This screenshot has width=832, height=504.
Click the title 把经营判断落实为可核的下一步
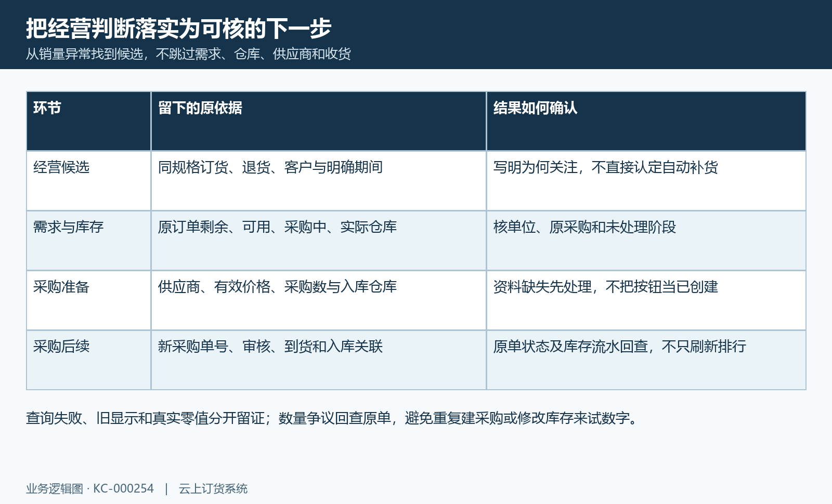click(x=178, y=28)
